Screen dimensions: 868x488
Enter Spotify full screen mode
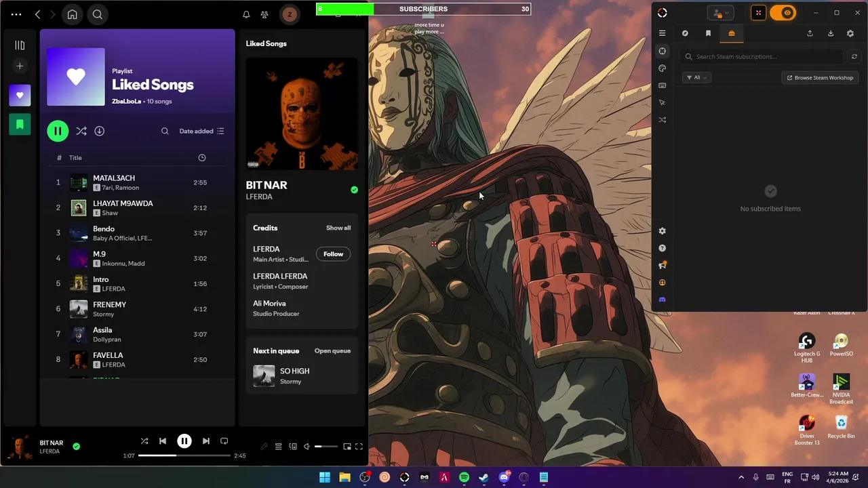tap(359, 447)
